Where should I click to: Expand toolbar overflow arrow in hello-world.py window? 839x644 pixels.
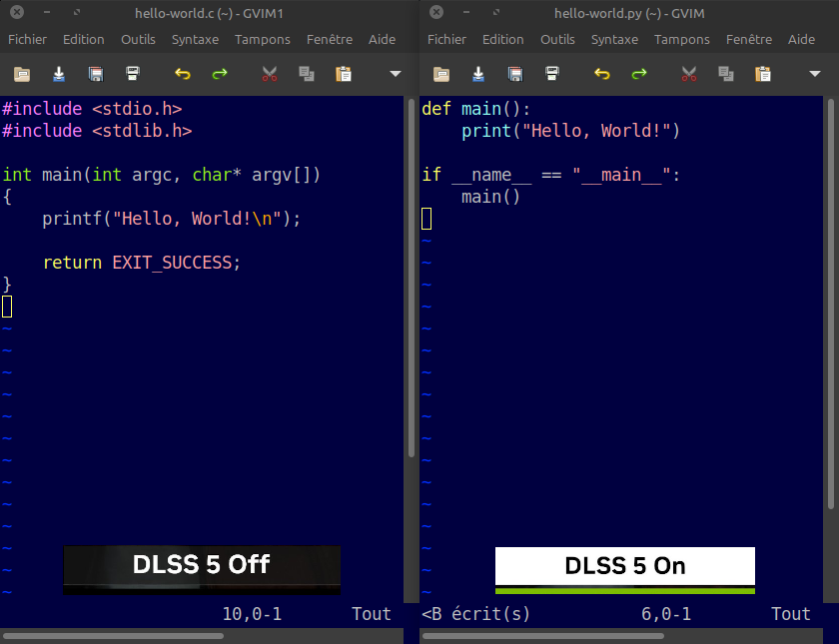pos(815,74)
